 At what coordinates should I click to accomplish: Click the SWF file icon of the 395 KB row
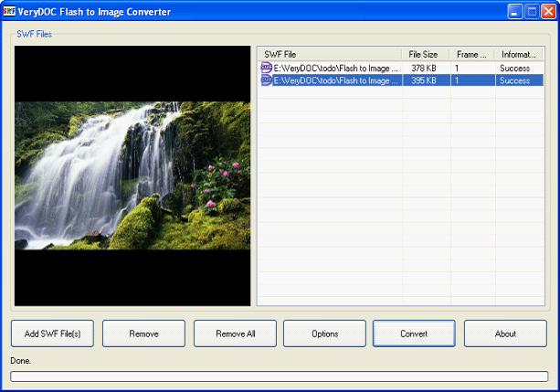click(267, 80)
